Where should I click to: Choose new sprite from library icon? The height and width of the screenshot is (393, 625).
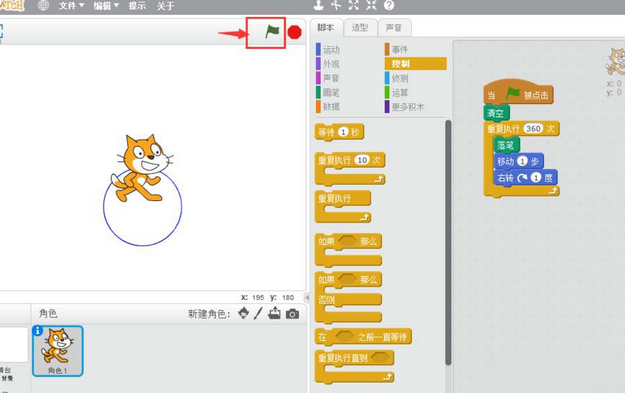tap(244, 313)
